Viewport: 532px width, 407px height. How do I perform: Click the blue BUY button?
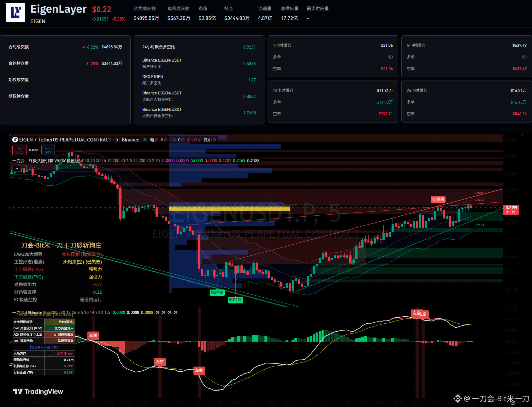[48, 150]
